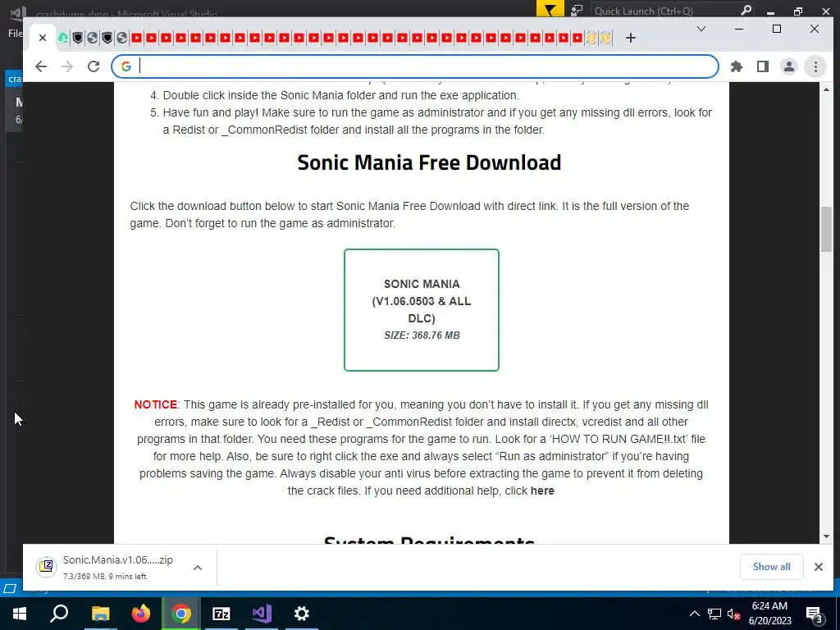The width and height of the screenshot is (840, 630).
Task: Click the page scrollbar thumb
Action: (x=827, y=228)
